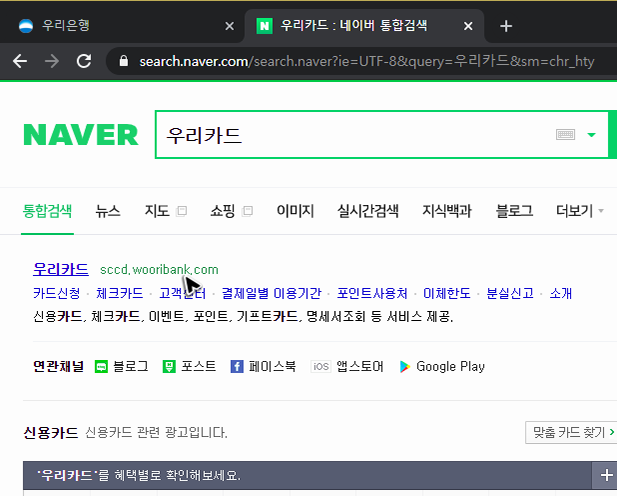Click the padlock site info icon
Viewport: 617px width, 496px height.
[124, 61]
